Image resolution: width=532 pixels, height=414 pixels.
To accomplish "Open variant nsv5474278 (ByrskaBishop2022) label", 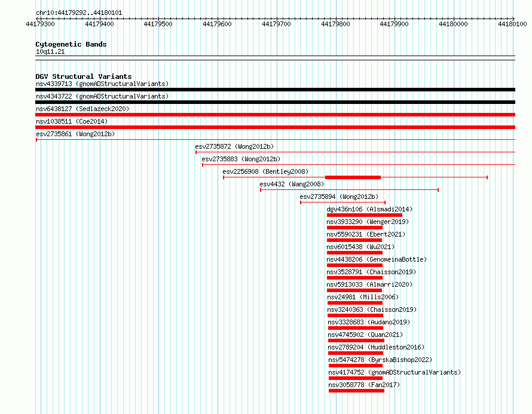I will coord(380,360).
